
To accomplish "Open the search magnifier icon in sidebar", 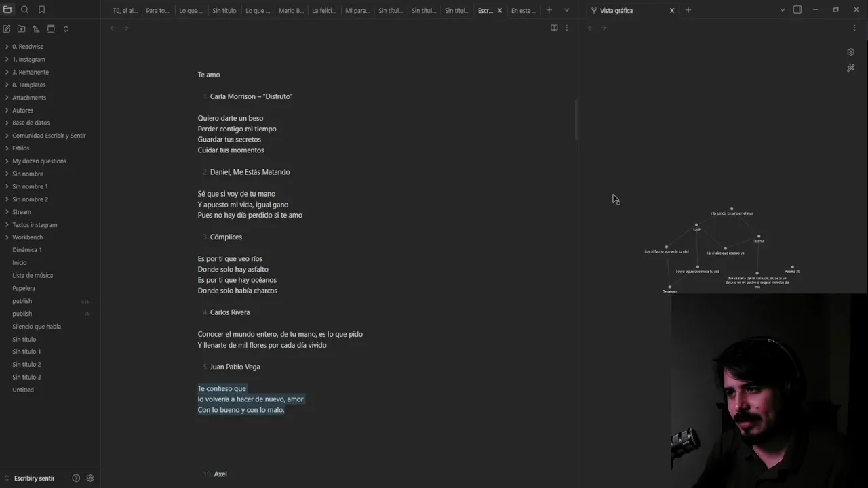I will coord(24,9).
